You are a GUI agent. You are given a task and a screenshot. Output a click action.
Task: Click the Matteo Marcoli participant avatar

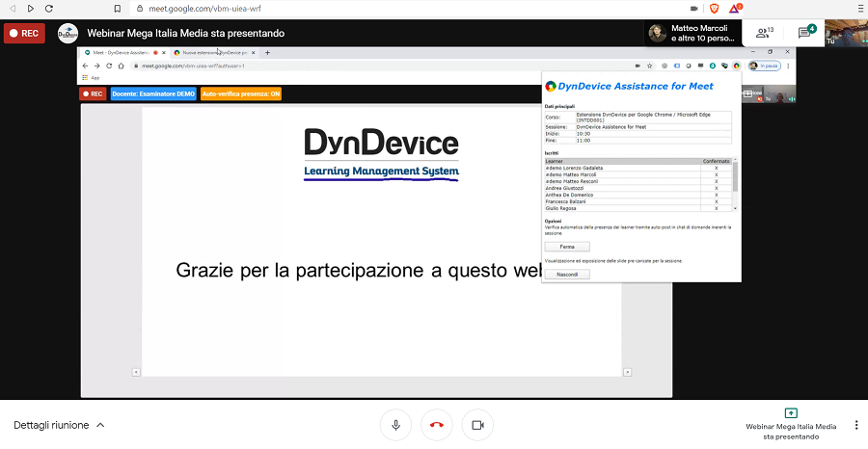pos(659,33)
